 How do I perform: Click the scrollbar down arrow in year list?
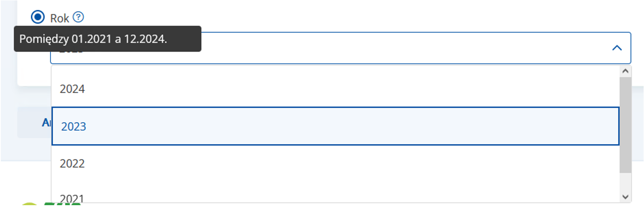coord(625,197)
